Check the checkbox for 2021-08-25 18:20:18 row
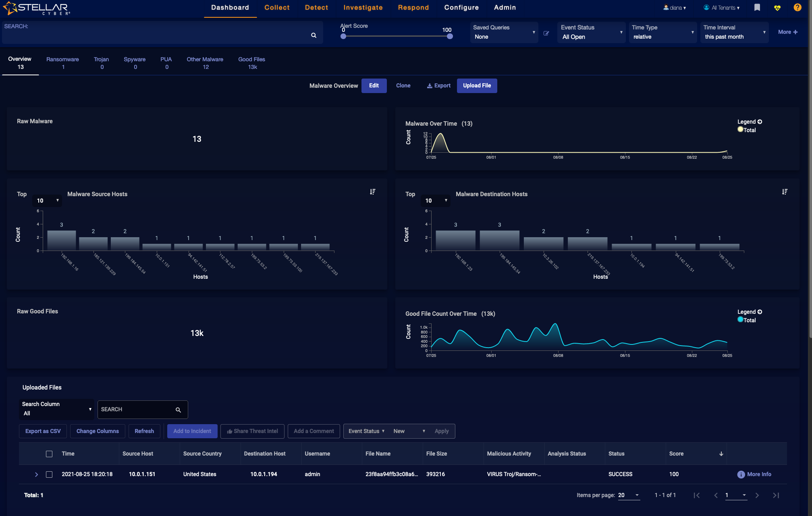812x516 pixels. [49, 475]
